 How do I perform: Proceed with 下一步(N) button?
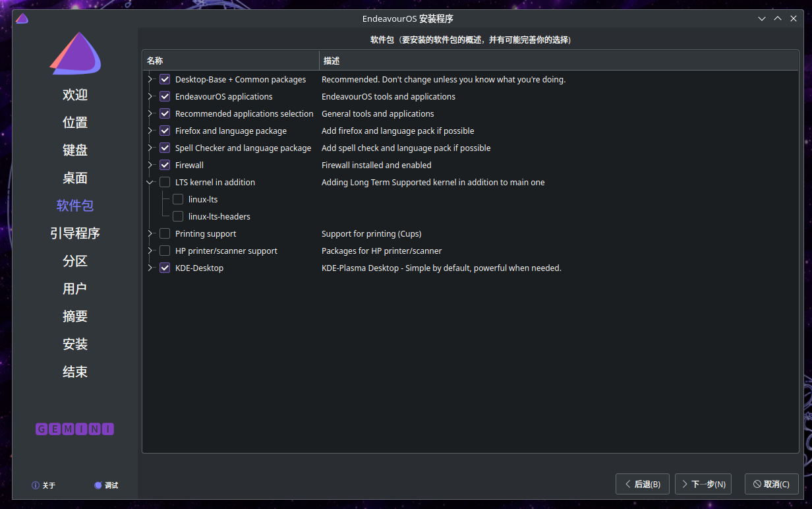pyautogui.click(x=703, y=484)
